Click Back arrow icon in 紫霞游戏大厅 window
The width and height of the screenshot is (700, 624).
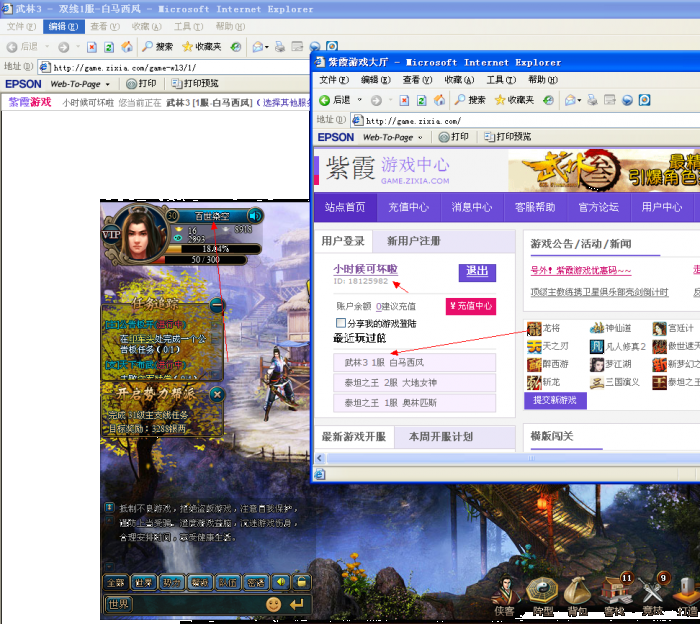coord(325,100)
